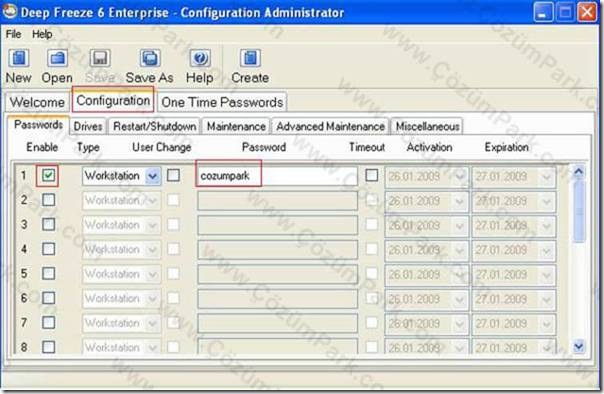Toggle Timeout checkbox in row 1
The height and width of the screenshot is (394, 604).
(x=372, y=176)
